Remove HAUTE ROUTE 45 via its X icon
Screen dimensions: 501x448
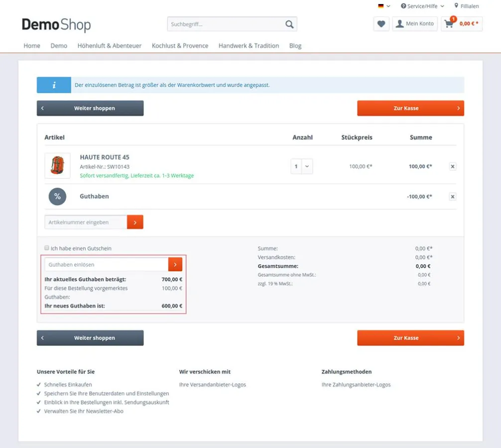[x=452, y=166]
